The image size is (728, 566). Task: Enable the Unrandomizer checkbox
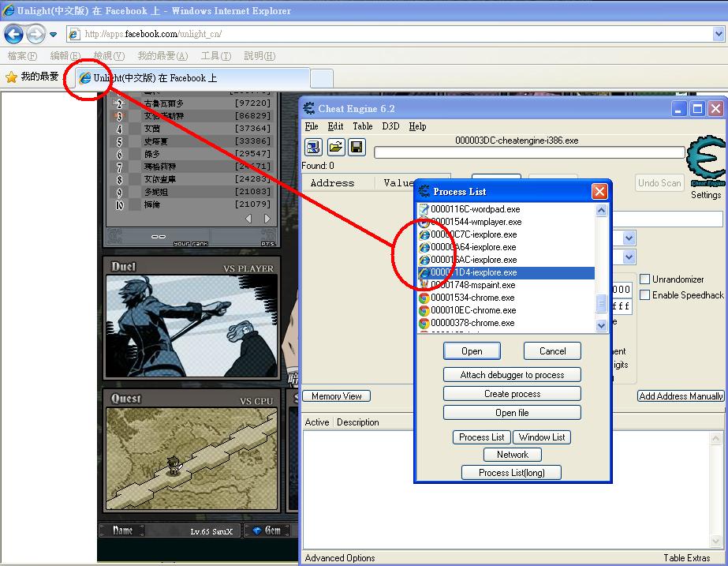(x=644, y=279)
